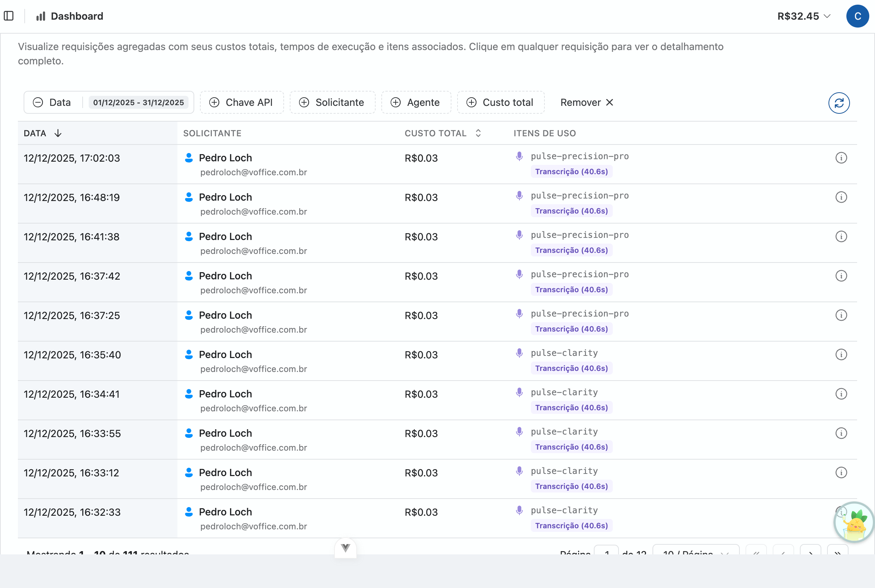Open info for the 16:35:40 request
Viewport: 875px width, 588px height.
[841, 355]
